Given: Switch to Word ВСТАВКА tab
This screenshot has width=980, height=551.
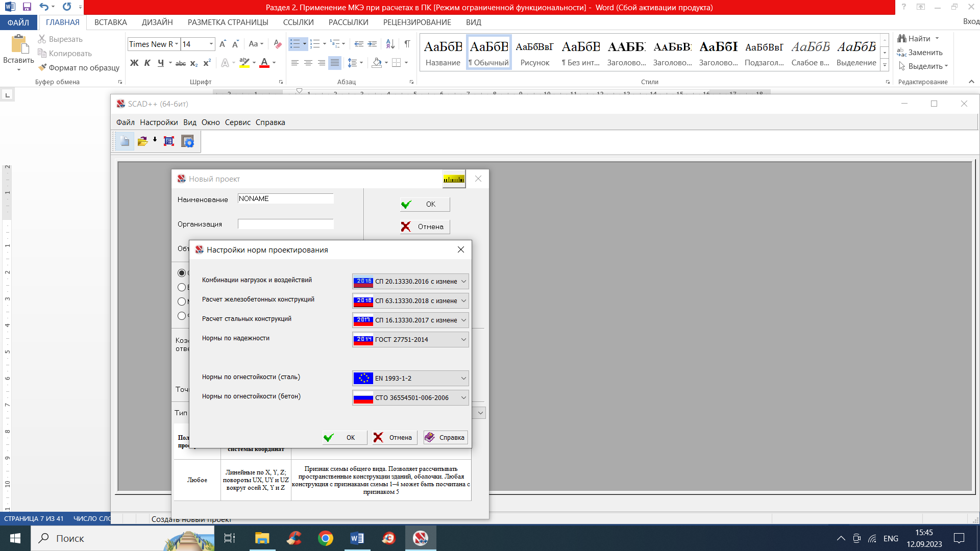Looking at the screenshot, I should [x=111, y=22].
